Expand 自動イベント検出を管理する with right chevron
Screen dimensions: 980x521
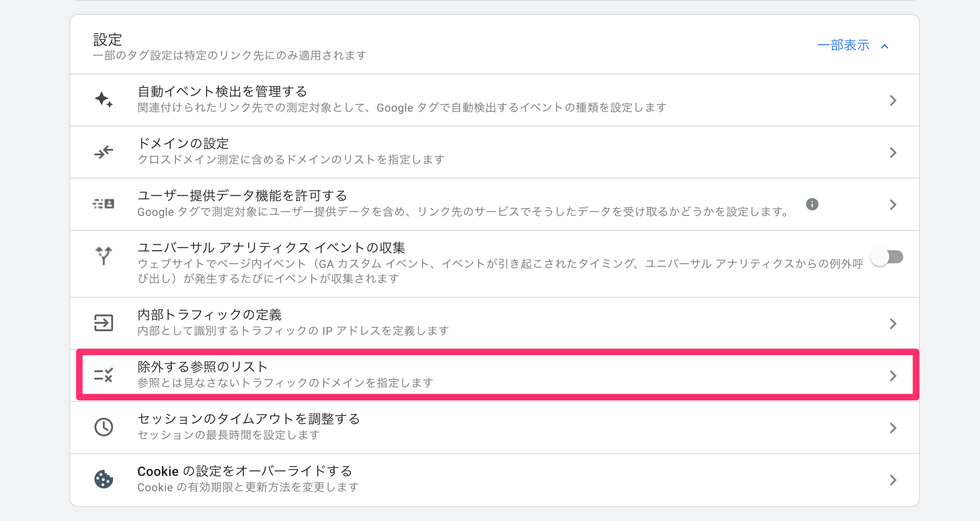pyautogui.click(x=893, y=100)
